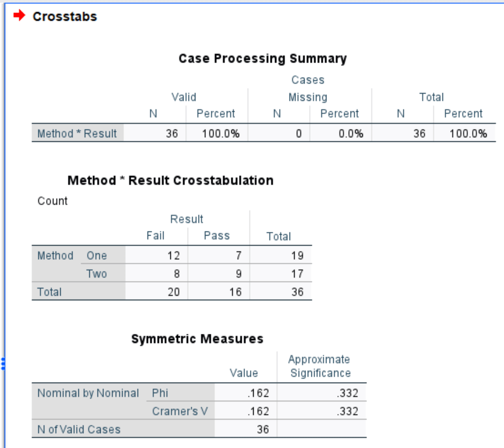Viewport: 504px width, 448px height.
Task: Click the Fail column header
Action: pyautogui.click(x=155, y=236)
